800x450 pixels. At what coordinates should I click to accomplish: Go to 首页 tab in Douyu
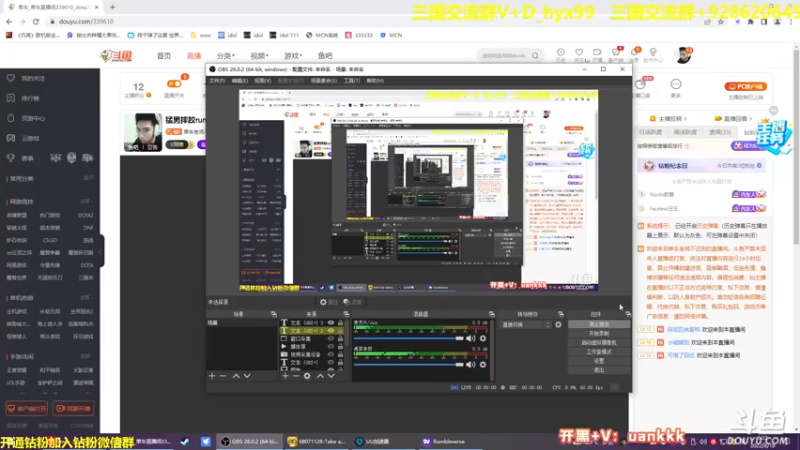click(164, 56)
